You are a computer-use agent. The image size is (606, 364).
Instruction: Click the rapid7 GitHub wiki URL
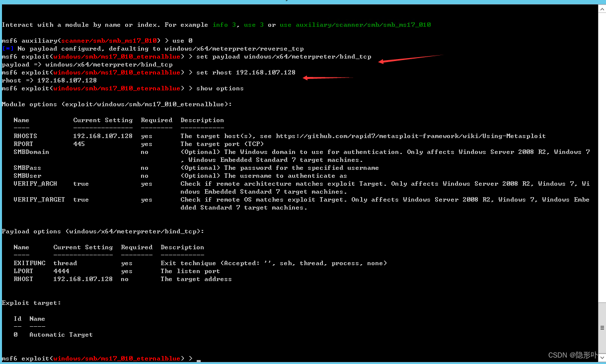click(x=411, y=136)
